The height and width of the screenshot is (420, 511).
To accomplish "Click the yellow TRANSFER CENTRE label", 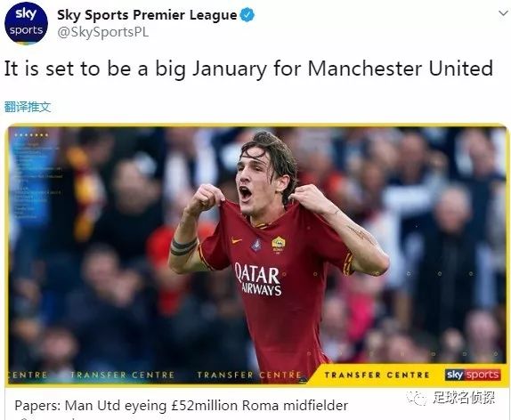I will click(x=377, y=375).
